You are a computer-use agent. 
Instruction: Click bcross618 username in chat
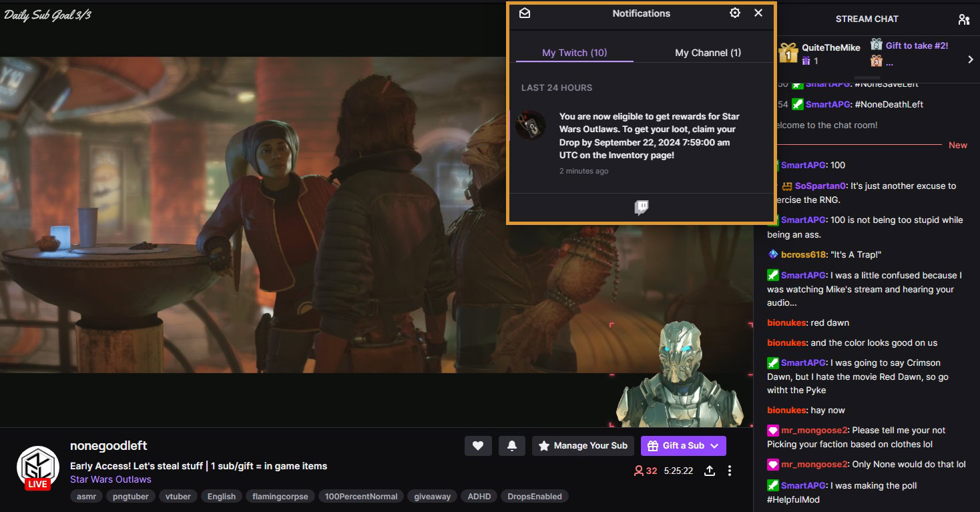coord(804,254)
